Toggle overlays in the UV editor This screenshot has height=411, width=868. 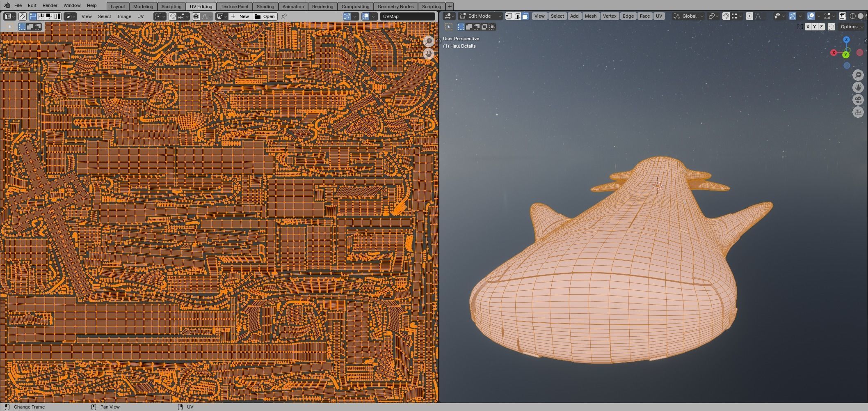click(x=365, y=16)
